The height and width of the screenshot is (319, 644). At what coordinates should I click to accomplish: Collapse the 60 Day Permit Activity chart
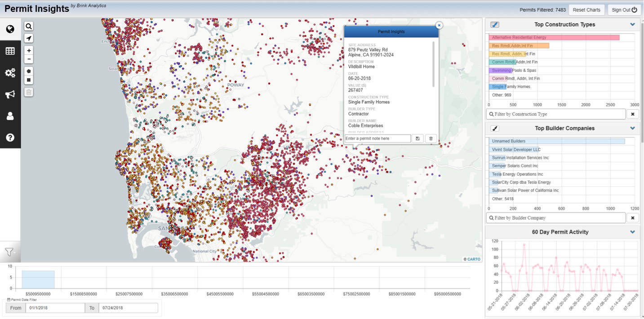(x=633, y=232)
